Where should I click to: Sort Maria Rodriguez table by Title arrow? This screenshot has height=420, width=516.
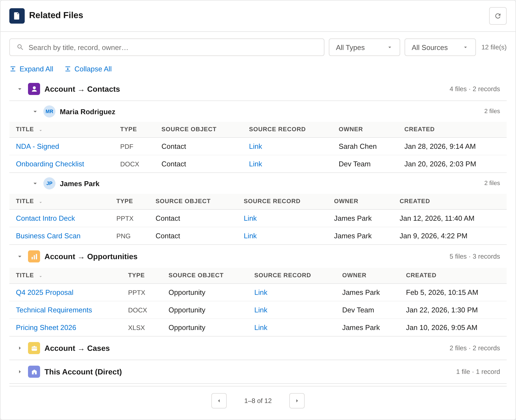click(x=41, y=130)
